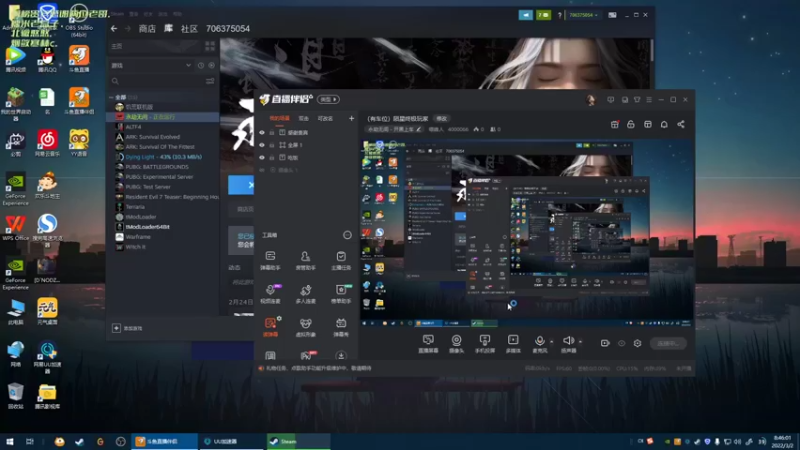The width and height of the screenshot is (800, 450).
Task: Toggle the preview eye icon near settings gear
Action: click(x=621, y=343)
